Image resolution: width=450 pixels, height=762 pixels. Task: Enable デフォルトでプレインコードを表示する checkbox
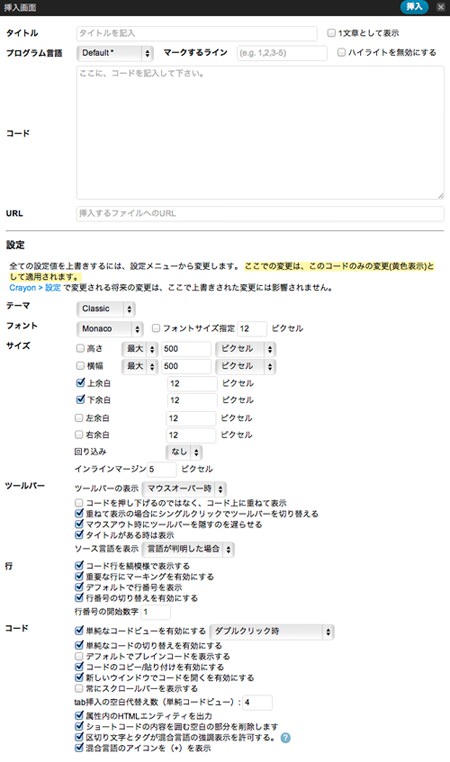point(79,656)
